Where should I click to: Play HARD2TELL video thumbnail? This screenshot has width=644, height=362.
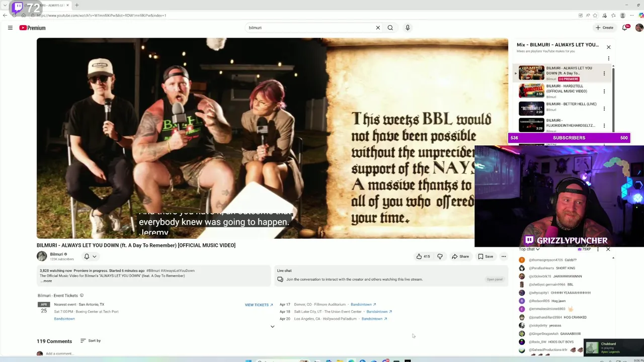pyautogui.click(x=531, y=91)
